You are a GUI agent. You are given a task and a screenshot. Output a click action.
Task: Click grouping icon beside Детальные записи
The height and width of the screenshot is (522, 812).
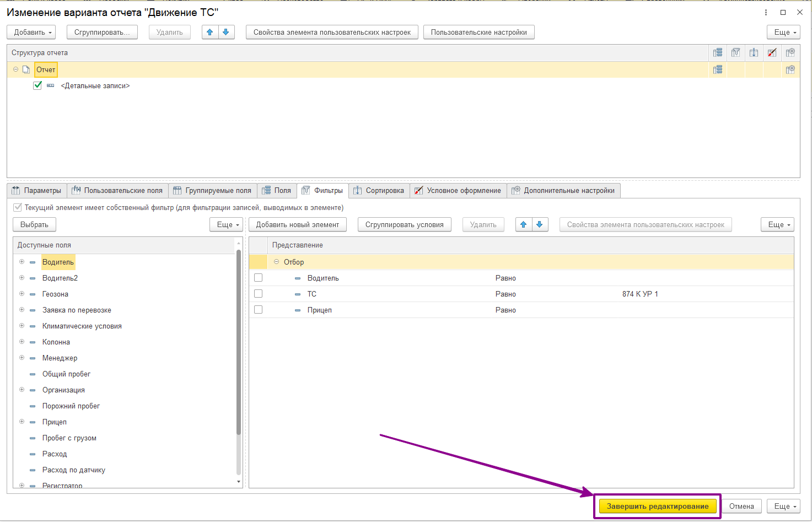point(50,85)
